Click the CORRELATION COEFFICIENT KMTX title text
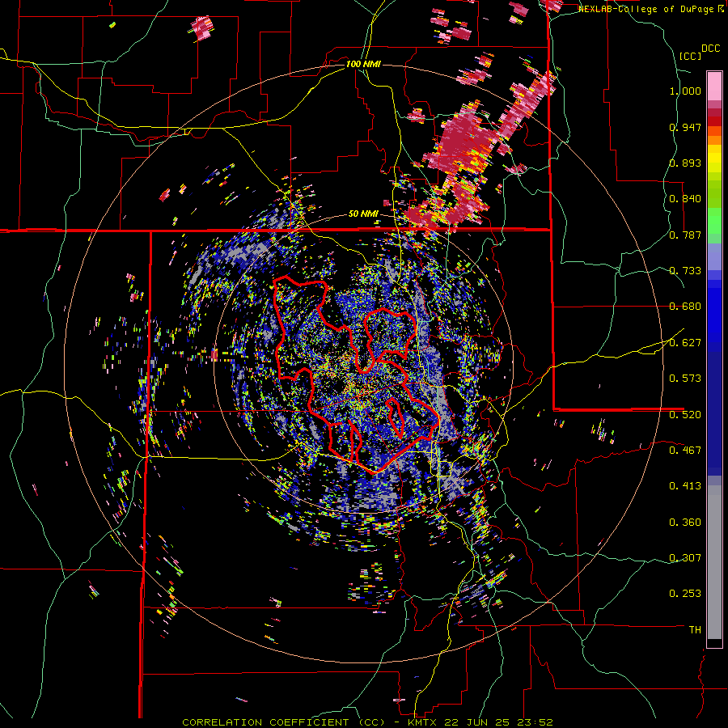Image resolution: width=728 pixels, height=728 pixels. click(367, 722)
